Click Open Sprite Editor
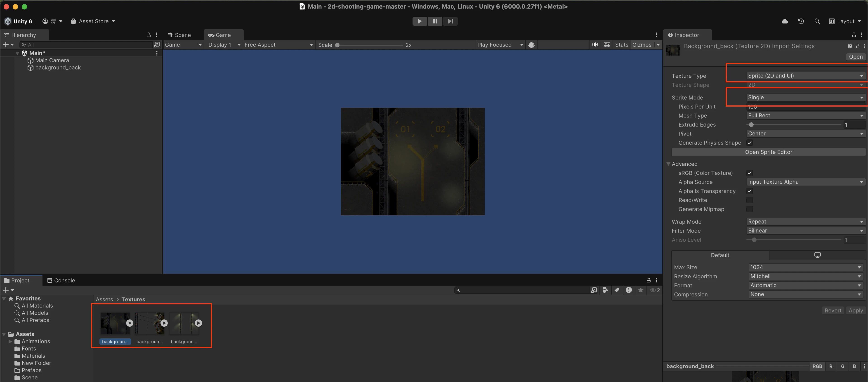The width and height of the screenshot is (868, 382). coord(768,152)
